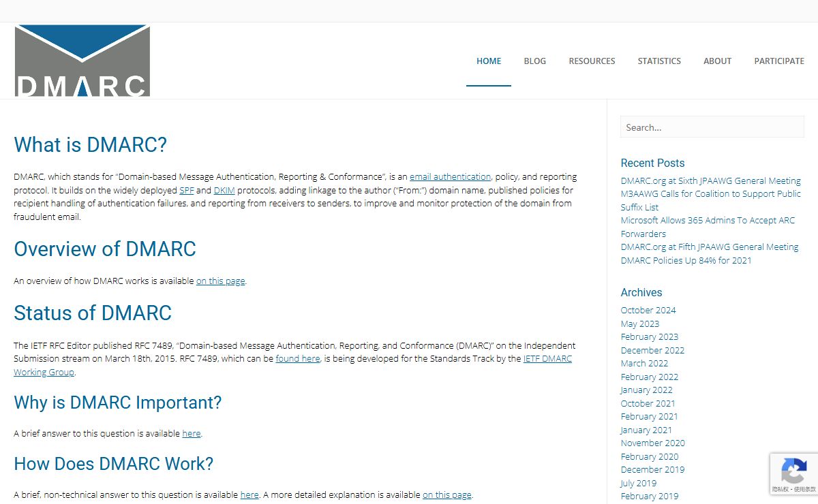Click 'here' link under Why is DMARC Important
This screenshot has width=818, height=504.
pos(192,433)
